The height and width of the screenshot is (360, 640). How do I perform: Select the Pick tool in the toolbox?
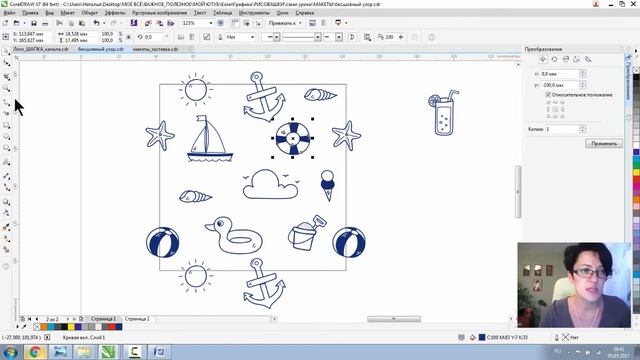(x=6, y=51)
